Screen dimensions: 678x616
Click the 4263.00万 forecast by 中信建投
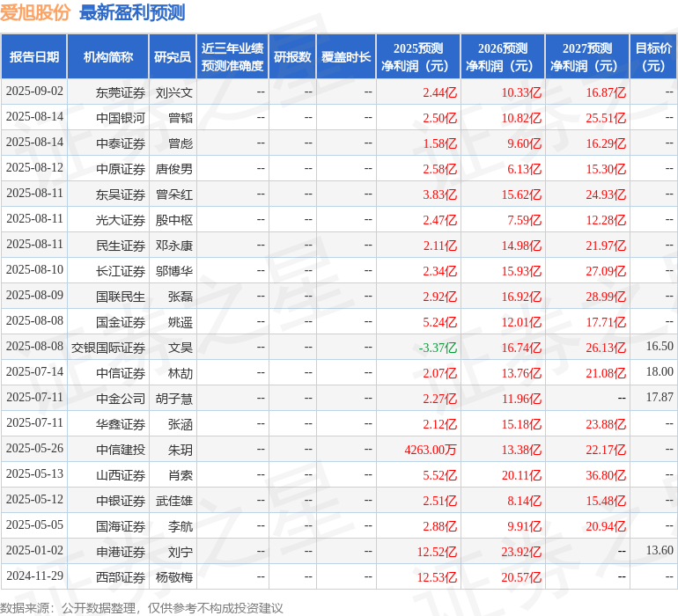[x=431, y=450]
